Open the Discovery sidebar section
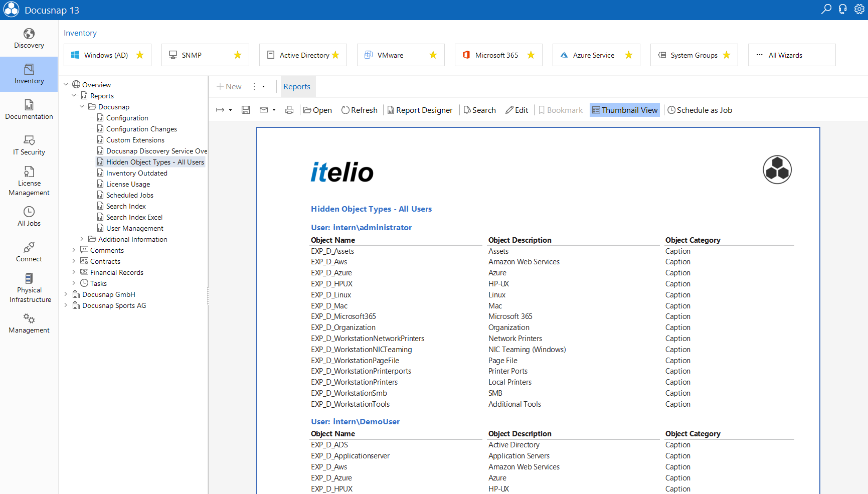This screenshot has height=494, width=868. [29, 39]
